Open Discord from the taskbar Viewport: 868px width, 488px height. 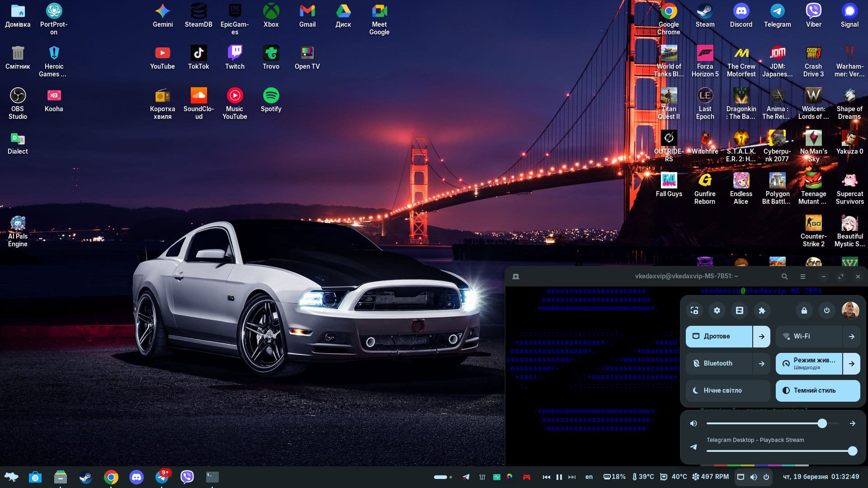[136, 477]
